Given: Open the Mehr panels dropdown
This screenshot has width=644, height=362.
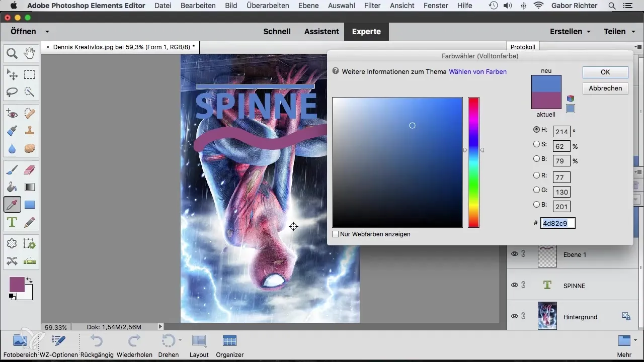Looking at the screenshot, I should pyautogui.click(x=626, y=345).
